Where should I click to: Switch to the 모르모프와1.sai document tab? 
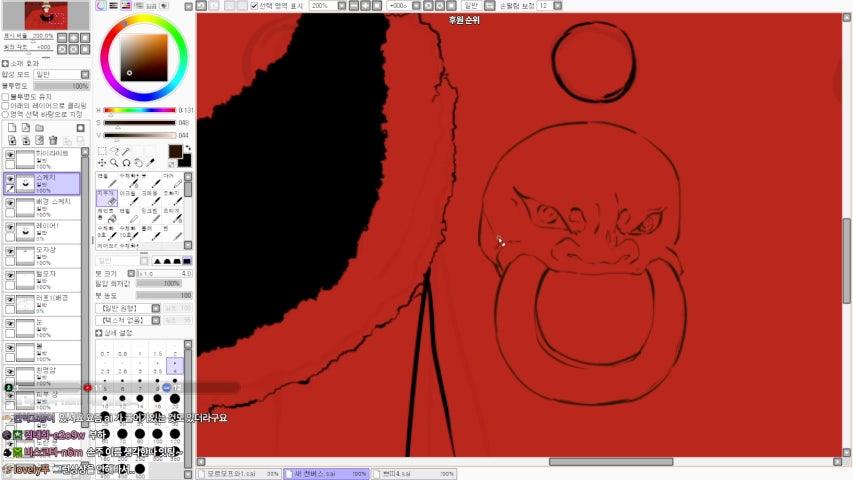(239, 474)
